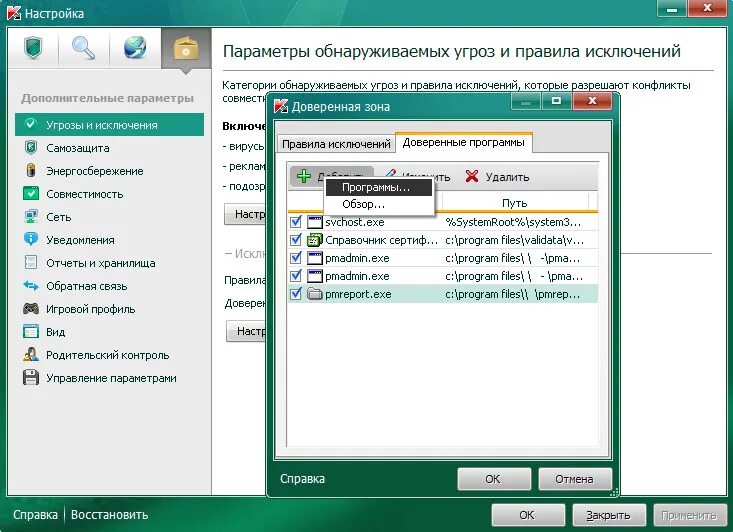Click the Самозащита shield icon
The image size is (733, 532).
(31, 148)
